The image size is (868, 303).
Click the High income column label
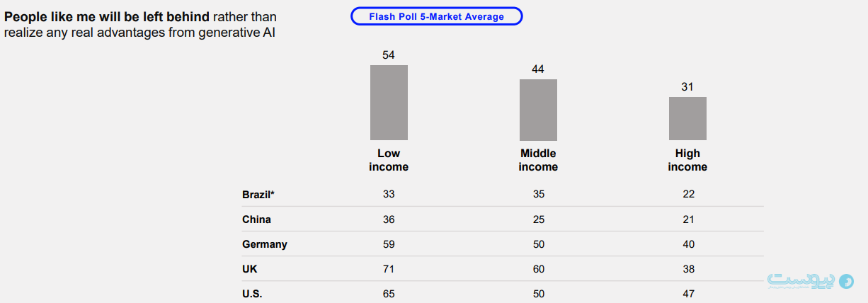tap(687, 160)
